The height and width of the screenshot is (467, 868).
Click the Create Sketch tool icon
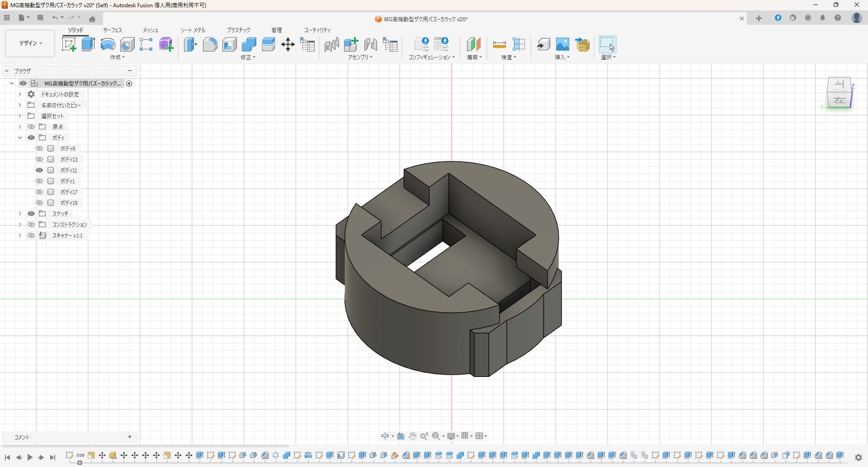pos(69,44)
